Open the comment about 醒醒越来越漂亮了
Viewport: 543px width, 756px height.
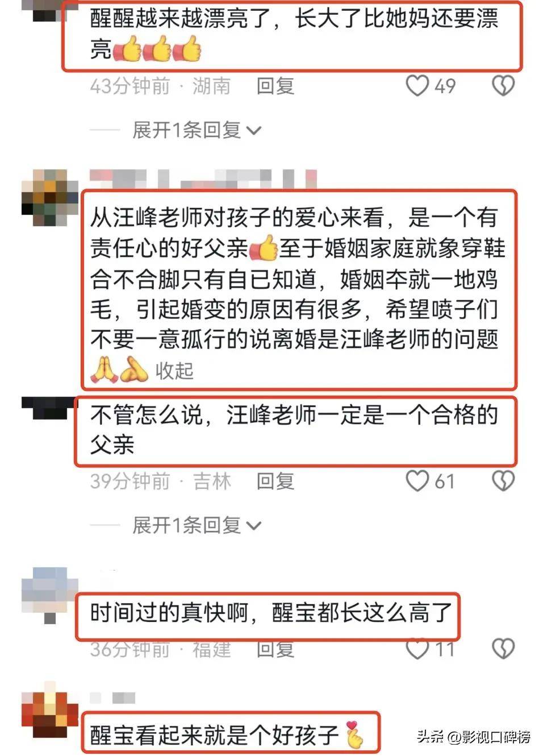tap(291, 36)
